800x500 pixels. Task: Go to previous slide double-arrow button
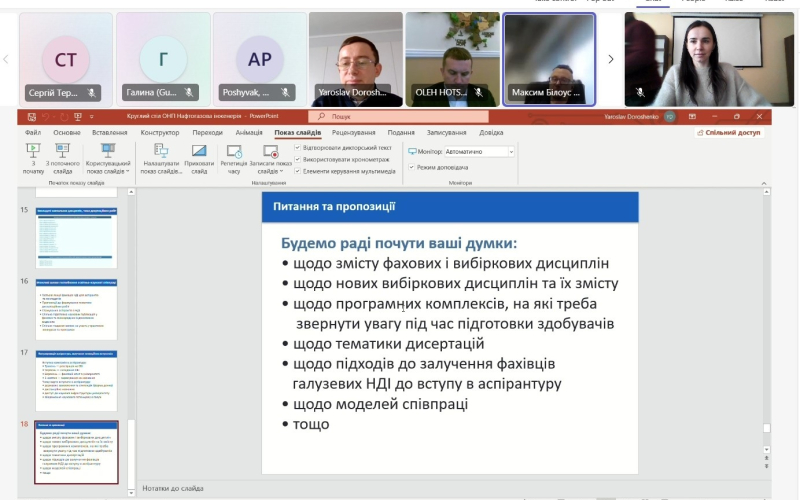pos(766,458)
